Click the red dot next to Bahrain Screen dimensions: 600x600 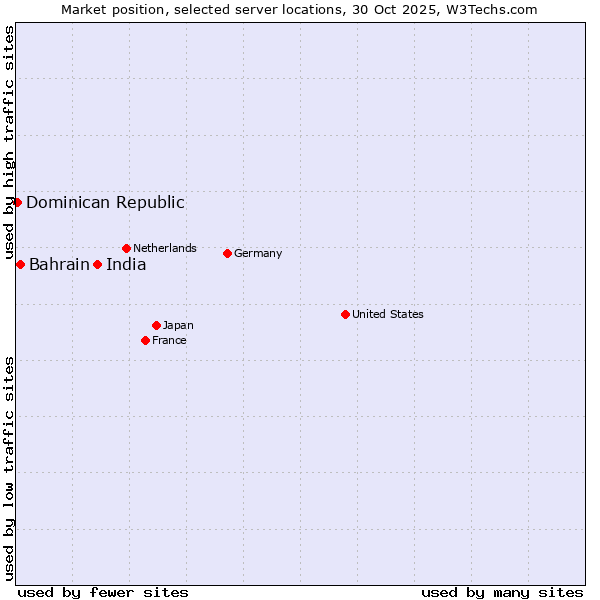coord(20,264)
